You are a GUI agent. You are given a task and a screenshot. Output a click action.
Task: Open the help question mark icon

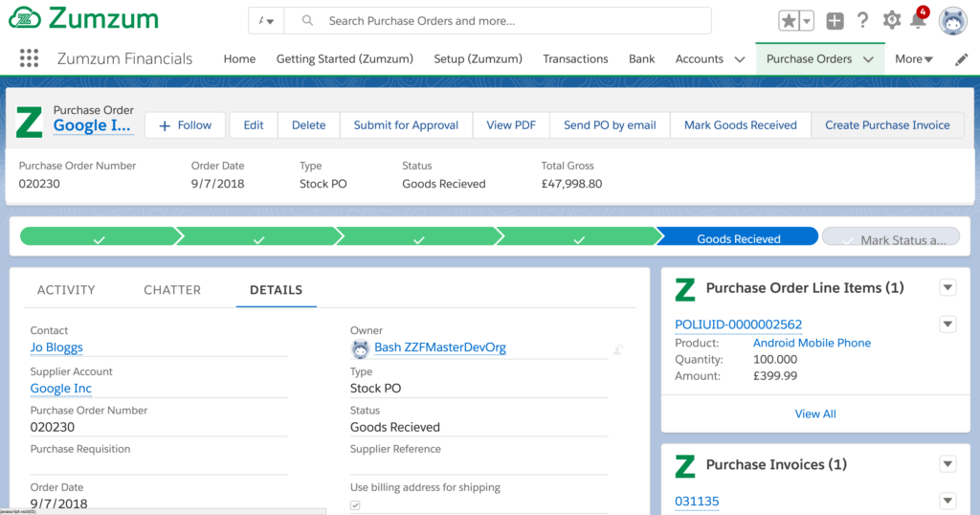(862, 21)
